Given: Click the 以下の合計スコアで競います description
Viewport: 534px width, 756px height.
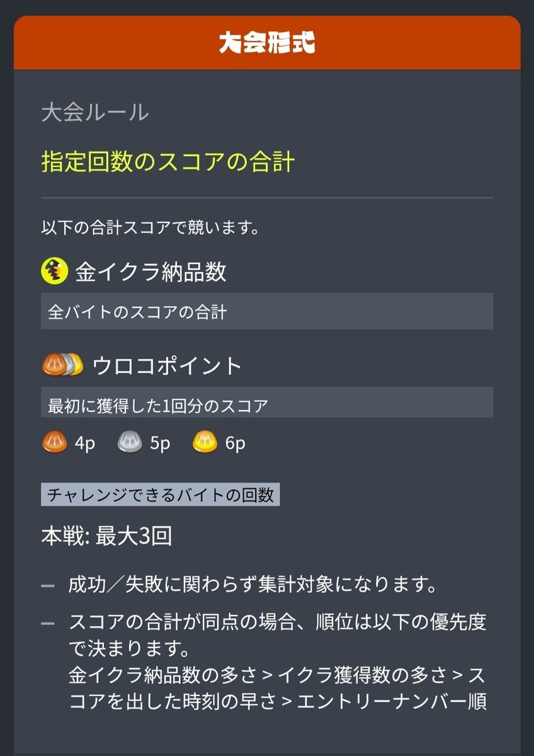Looking at the screenshot, I should click(151, 227).
